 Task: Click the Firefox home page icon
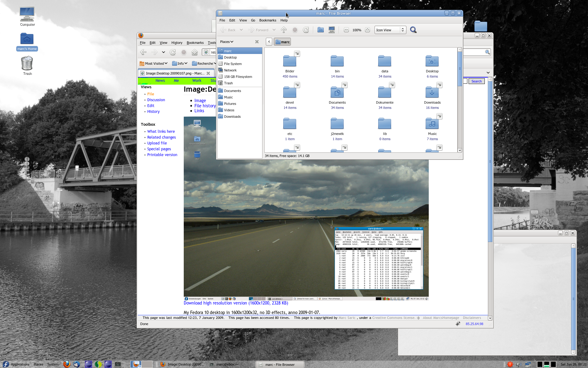coord(194,52)
